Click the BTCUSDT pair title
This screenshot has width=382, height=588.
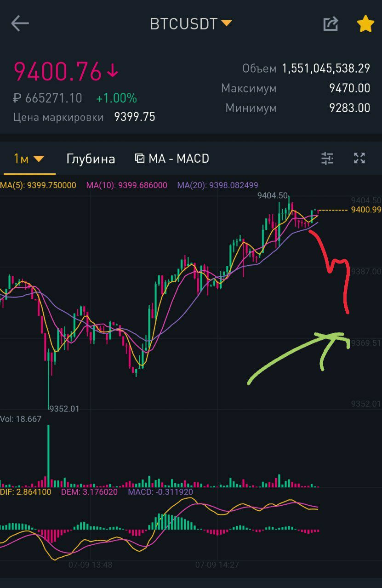coord(183,24)
